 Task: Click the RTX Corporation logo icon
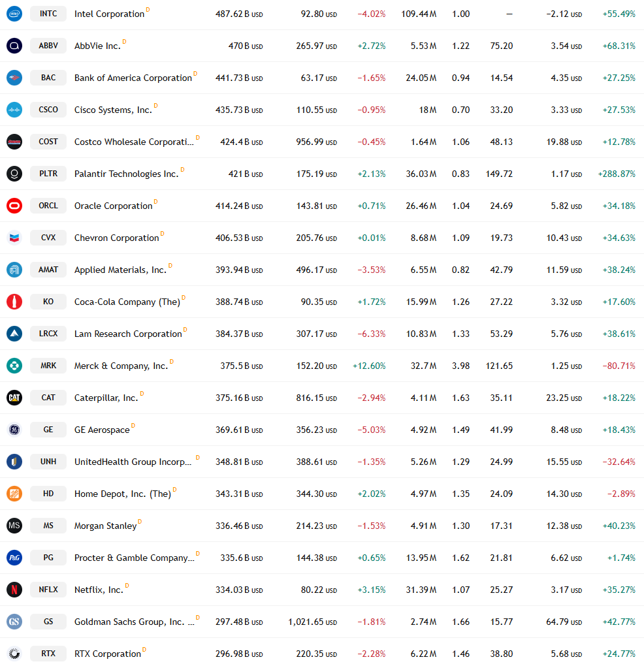pos(14,654)
